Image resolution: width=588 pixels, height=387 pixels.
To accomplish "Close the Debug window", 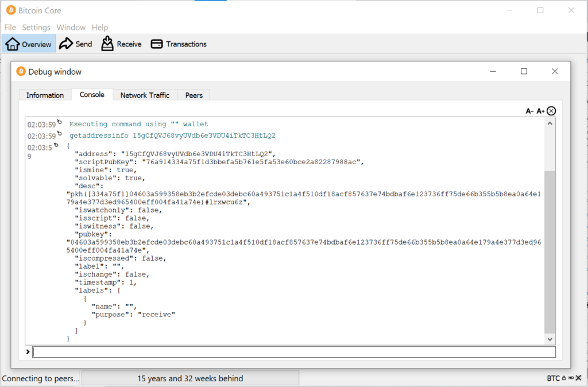I will [555, 71].
